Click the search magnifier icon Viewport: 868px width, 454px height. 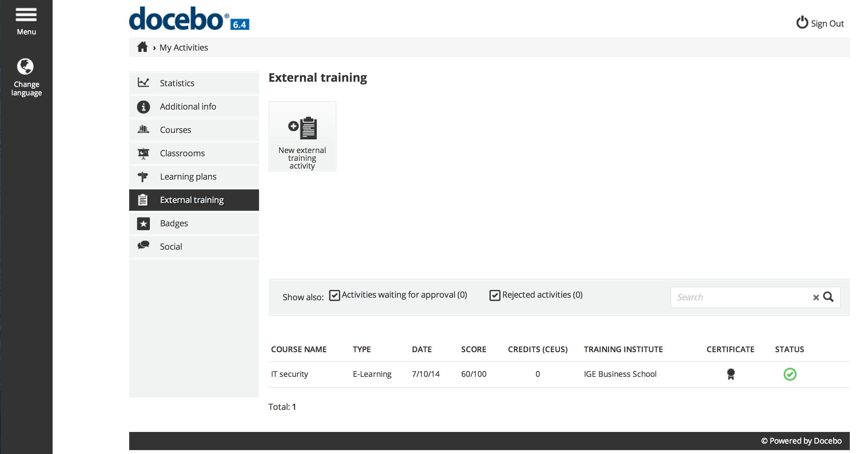tap(828, 297)
